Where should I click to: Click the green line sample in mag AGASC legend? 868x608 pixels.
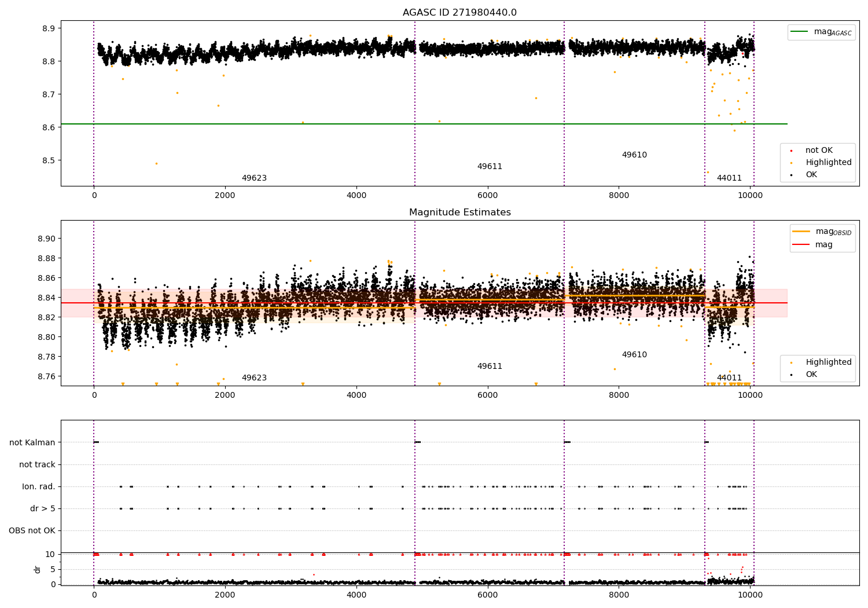pos(800,32)
